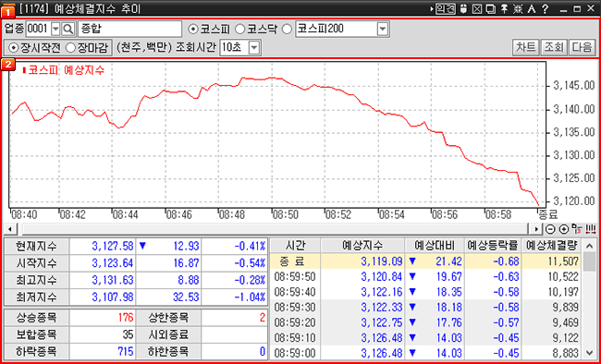The width and height of the screenshot is (601, 364).
Task: Click the 시간 column header
Action: 295,246
